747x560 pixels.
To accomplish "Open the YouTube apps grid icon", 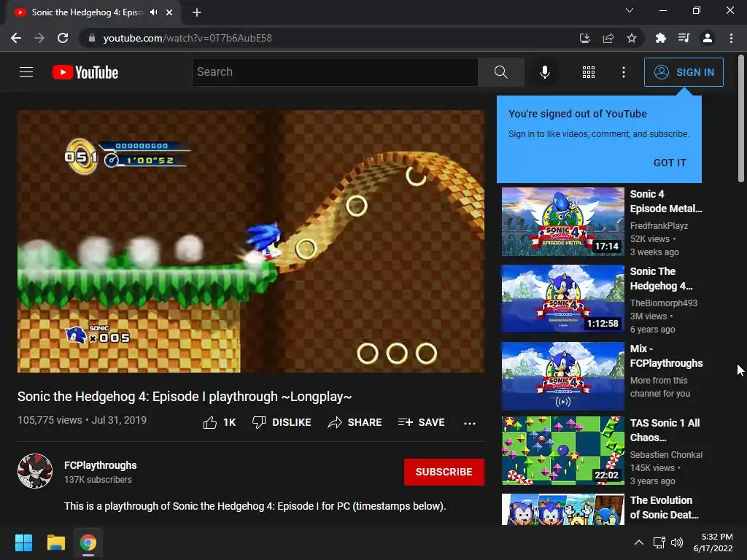I will click(x=589, y=72).
